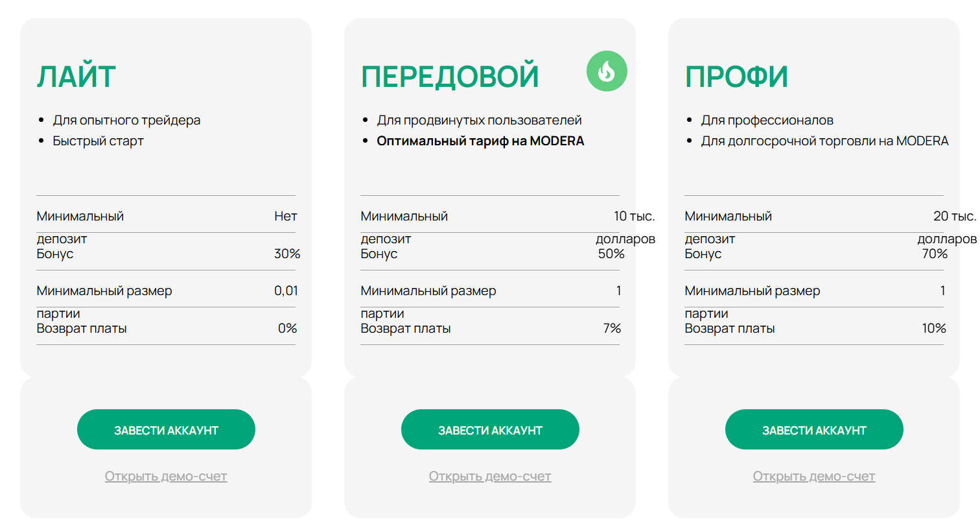Click the 'Для продвинутых пользователей' bullet point
980x526 pixels.
click(480, 120)
